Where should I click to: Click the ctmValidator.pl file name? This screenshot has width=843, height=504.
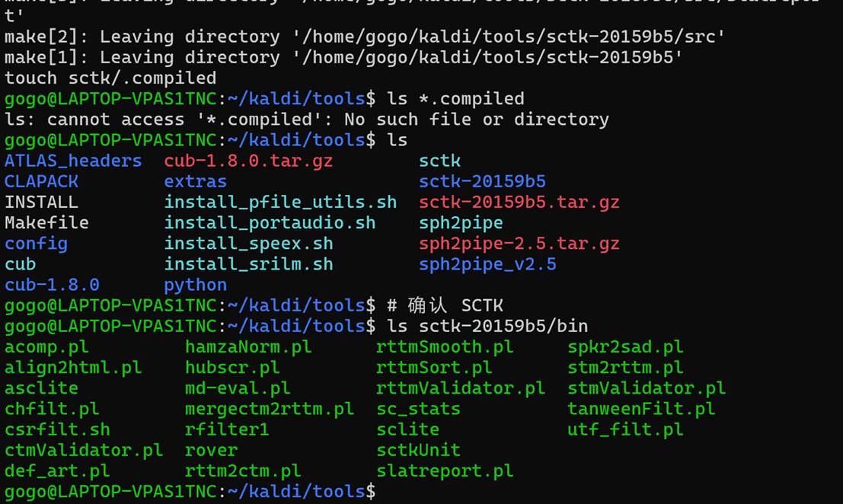click(84, 450)
